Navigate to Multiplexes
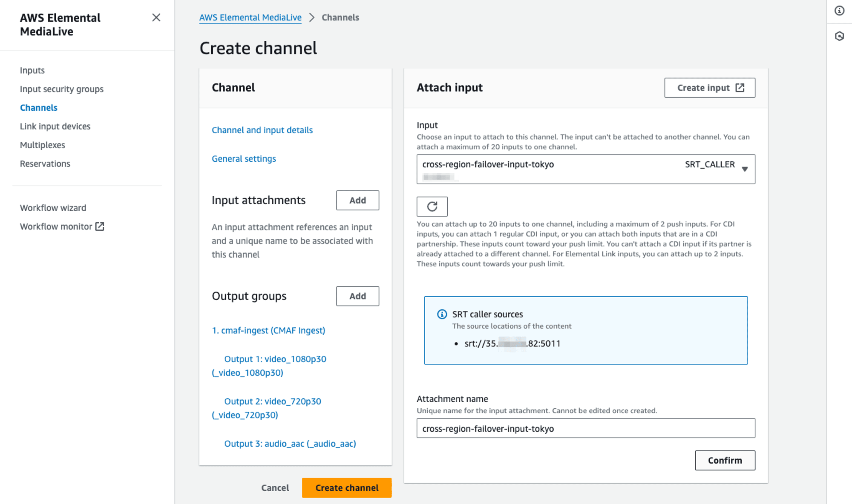 (x=43, y=145)
